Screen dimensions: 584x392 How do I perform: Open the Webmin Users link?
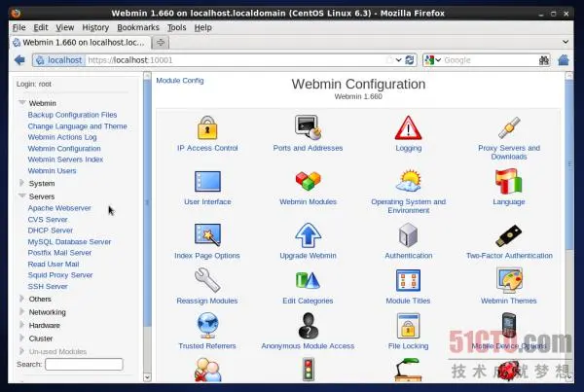(x=53, y=170)
